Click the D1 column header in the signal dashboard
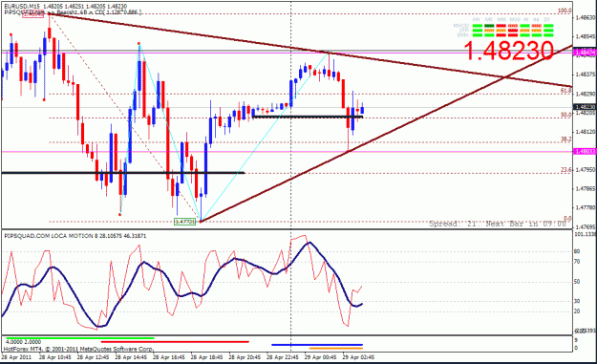The width and height of the screenshot is (597, 364). (546, 19)
